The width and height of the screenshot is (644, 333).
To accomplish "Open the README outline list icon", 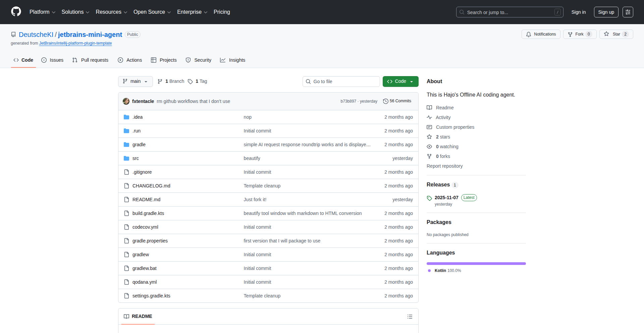I will [410, 317].
